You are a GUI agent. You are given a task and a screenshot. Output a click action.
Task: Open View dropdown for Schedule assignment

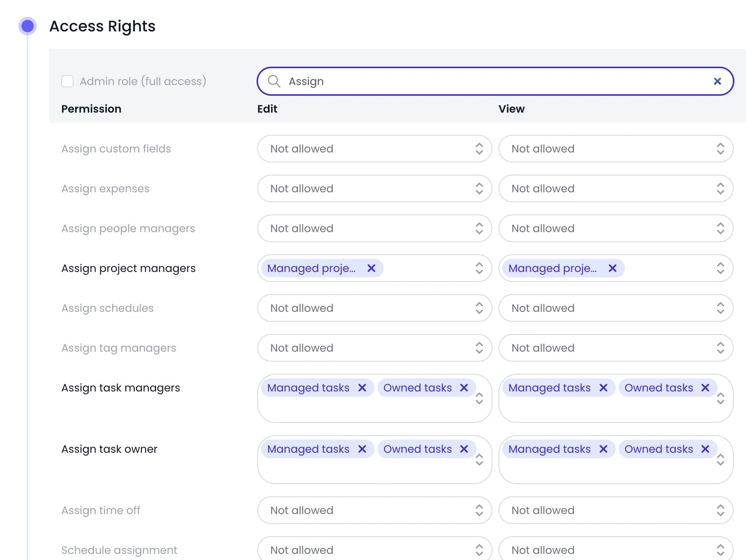(x=616, y=548)
